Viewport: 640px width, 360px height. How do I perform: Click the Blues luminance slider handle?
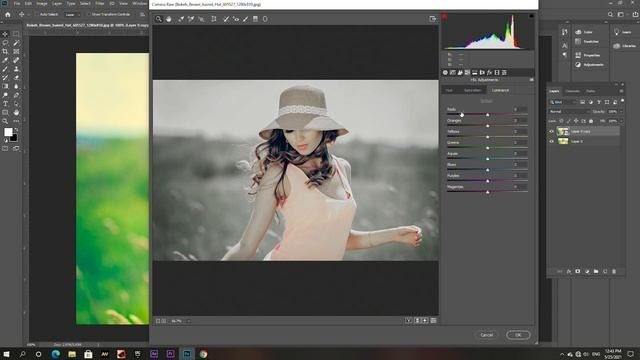487,170
